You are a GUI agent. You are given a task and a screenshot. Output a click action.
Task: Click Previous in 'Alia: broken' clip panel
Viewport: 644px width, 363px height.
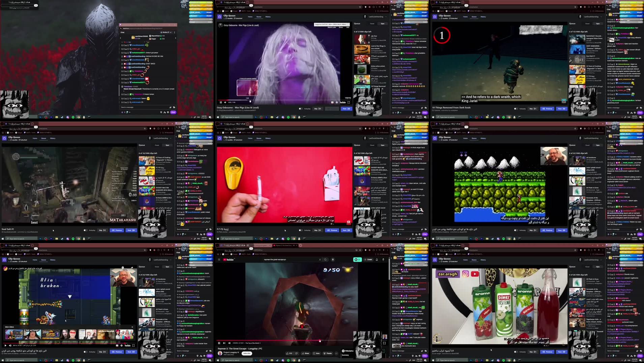coord(117,352)
